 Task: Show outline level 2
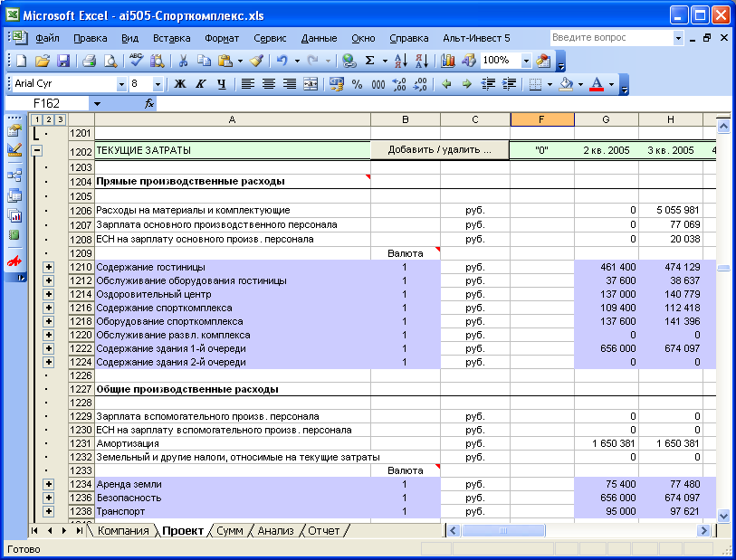tap(48, 119)
